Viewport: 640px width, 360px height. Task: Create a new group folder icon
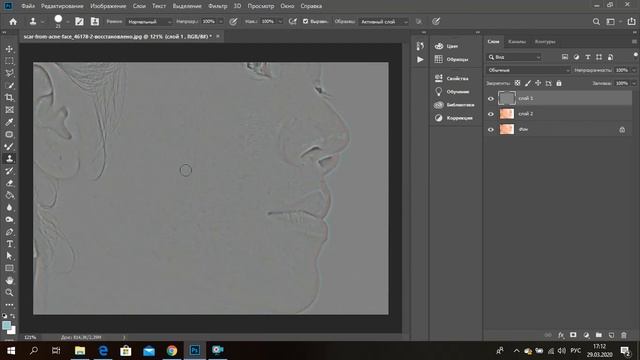click(599, 335)
